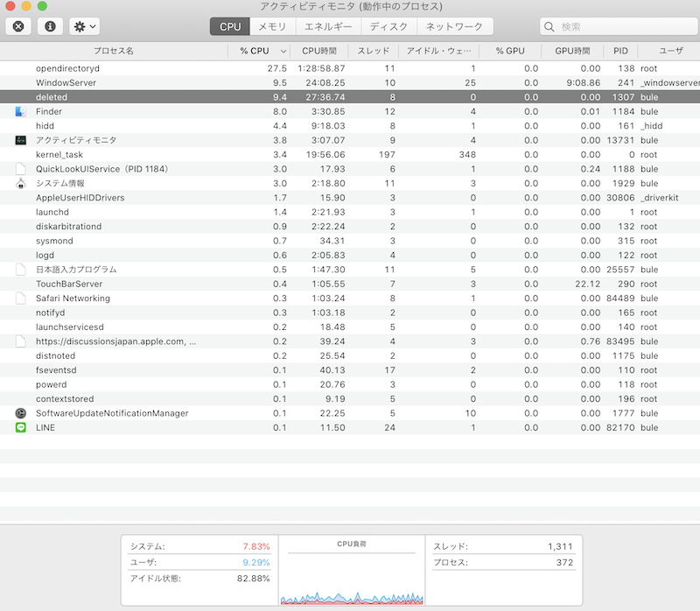Viewport: 700px width, 611px height.
Task: Sort by PID column header
Action: [x=620, y=51]
